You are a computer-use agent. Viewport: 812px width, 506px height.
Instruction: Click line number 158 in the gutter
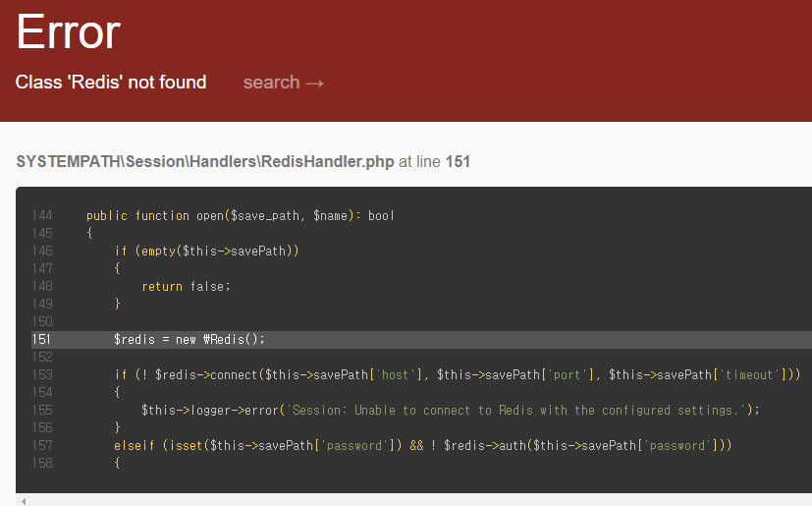click(x=42, y=463)
